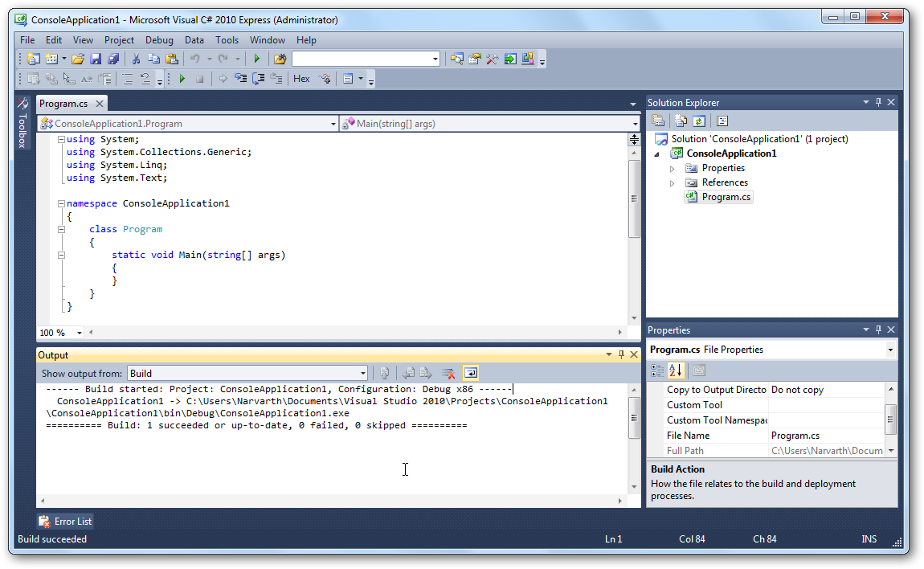
Task: Open the 'Show output from' dropdown
Action: pyautogui.click(x=362, y=373)
